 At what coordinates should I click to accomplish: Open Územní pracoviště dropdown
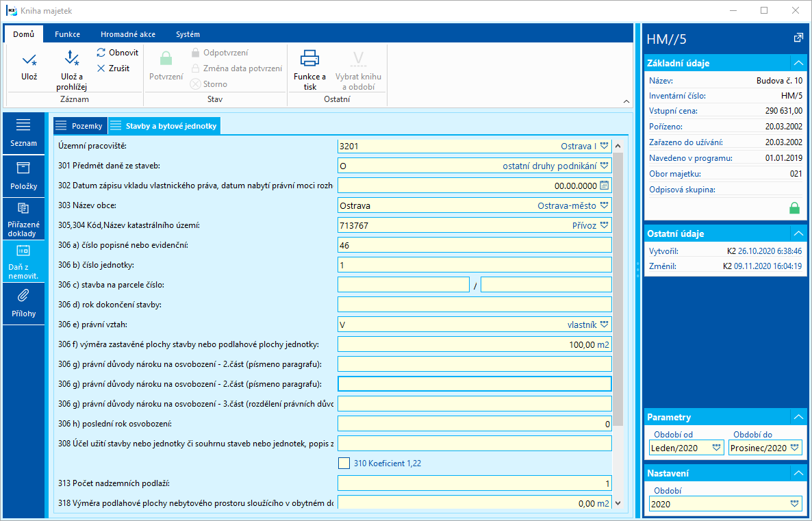click(x=605, y=146)
